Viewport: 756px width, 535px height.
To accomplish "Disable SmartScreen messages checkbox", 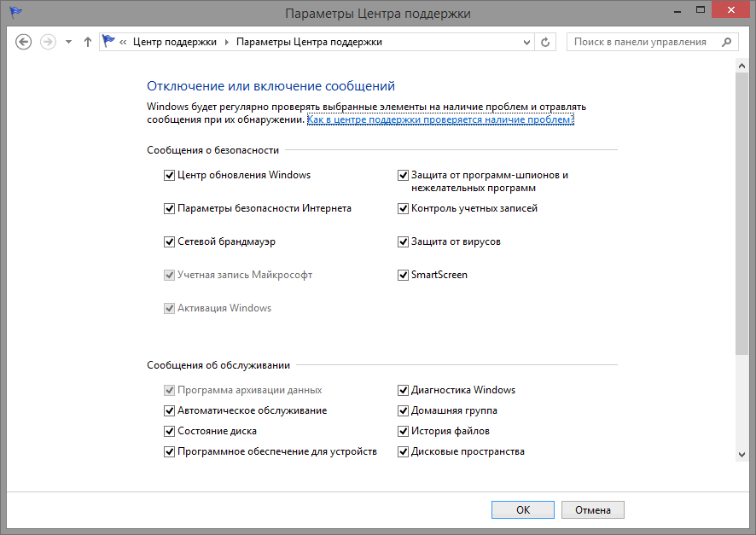I will 404,276.
